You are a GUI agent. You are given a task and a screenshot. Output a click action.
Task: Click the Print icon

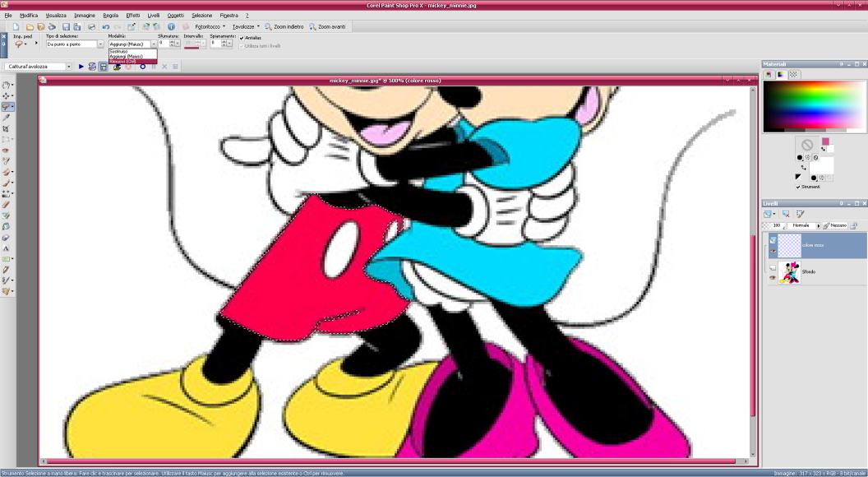pyautogui.click(x=91, y=26)
